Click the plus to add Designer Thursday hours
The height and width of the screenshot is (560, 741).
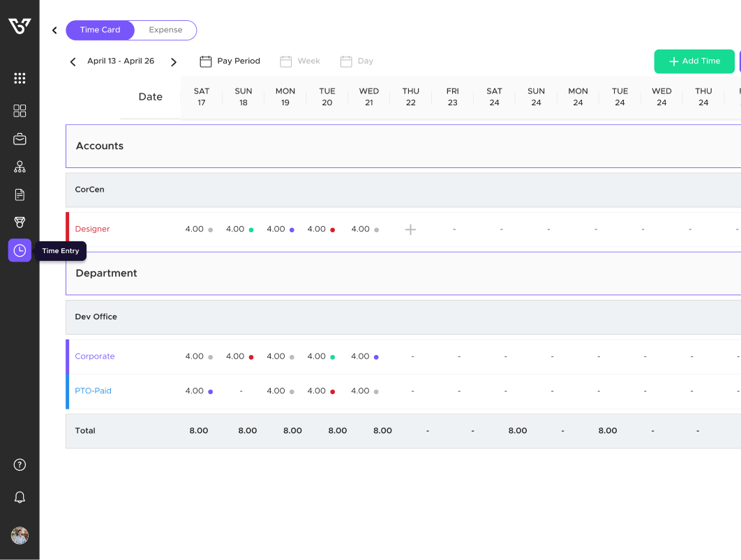click(x=410, y=229)
